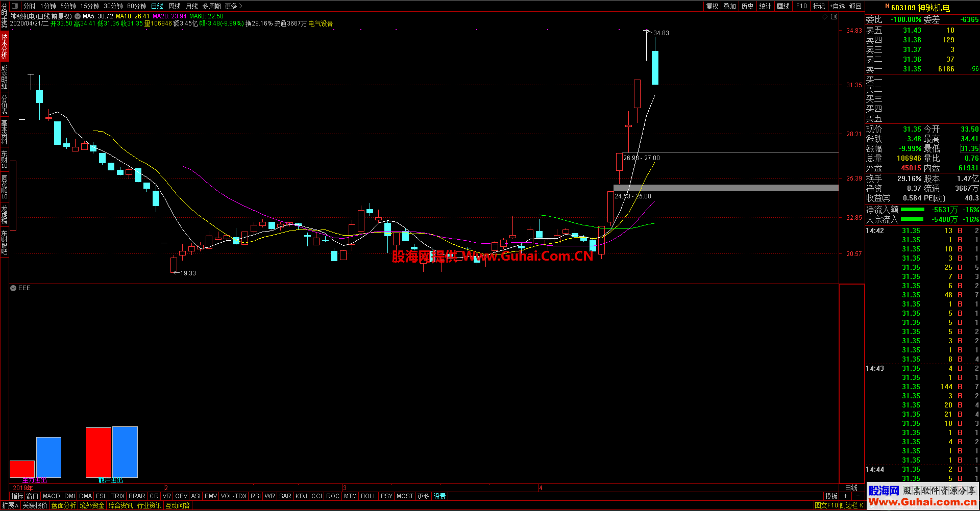Open the 行业资讯 tab
This screenshot has height=511, width=980.
(x=150, y=505)
